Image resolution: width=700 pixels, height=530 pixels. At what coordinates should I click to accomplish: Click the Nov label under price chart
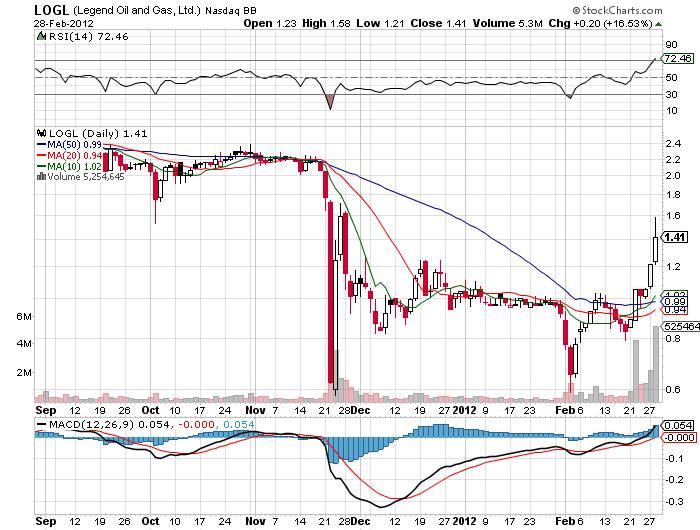point(255,410)
